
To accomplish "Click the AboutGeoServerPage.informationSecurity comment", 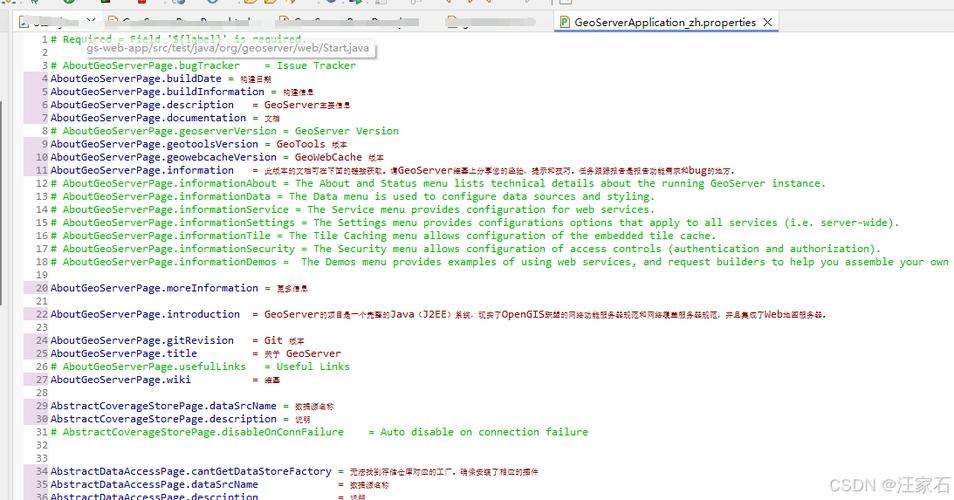I will (465, 249).
